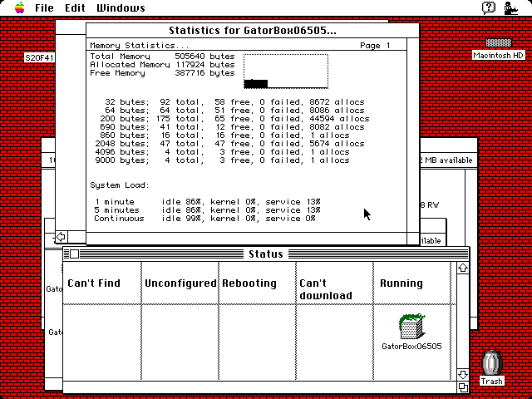
Task: Click the Allocated Memory 117924 bytes line
Action: (x=162, y=65)
